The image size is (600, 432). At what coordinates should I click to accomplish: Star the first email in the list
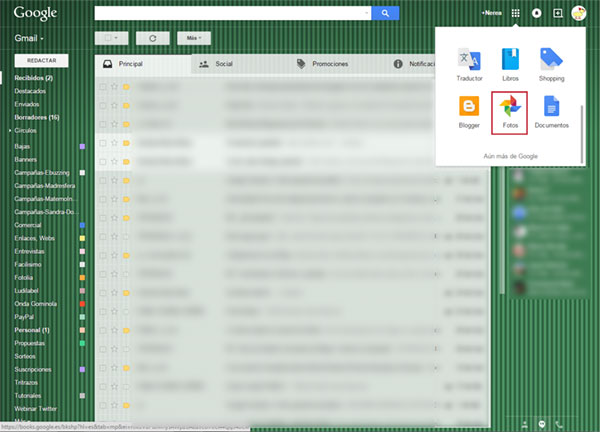click(x=114, y=86)
